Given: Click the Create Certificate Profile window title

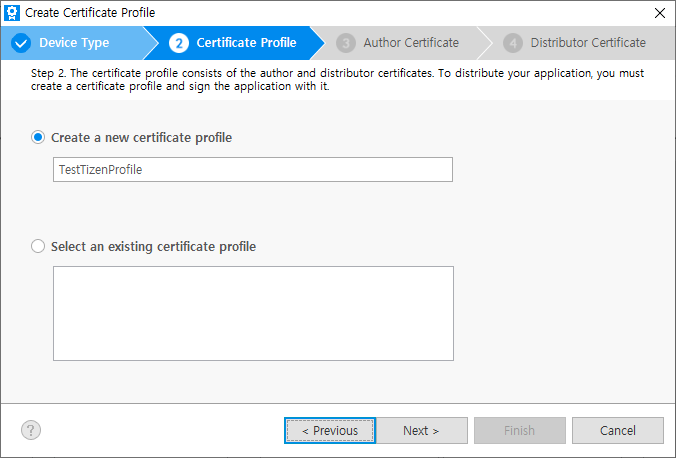Looking at the screenshot, I should [x=90, y=13].
